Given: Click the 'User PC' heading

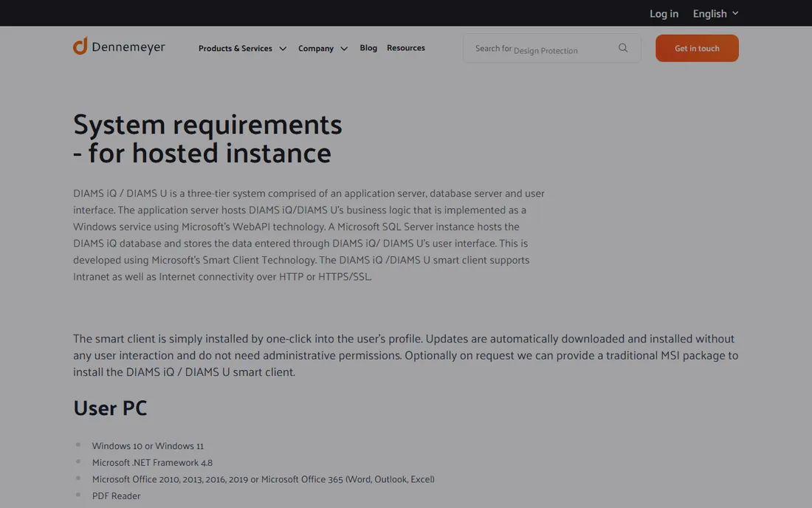Looking at the screenshot, I should point(110,408).
